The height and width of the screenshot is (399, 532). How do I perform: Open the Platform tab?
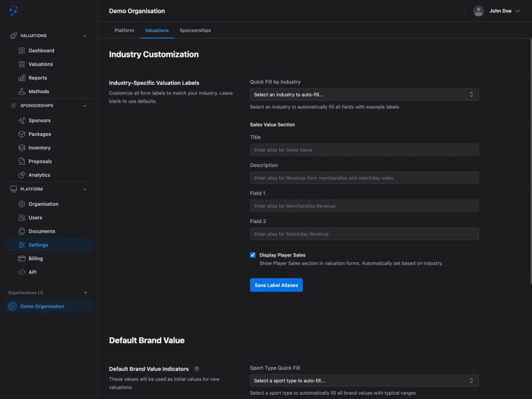click(x=124, y=30)
